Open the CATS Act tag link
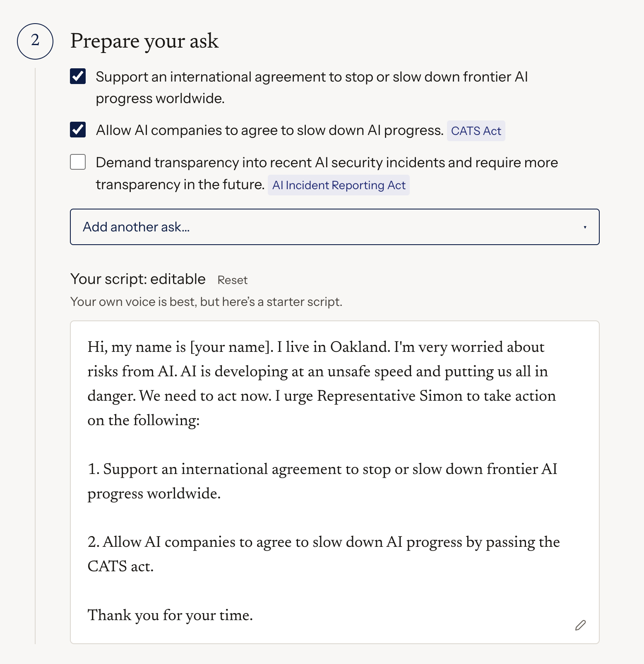This screenshot has height=664, width=644. (476, 131)
